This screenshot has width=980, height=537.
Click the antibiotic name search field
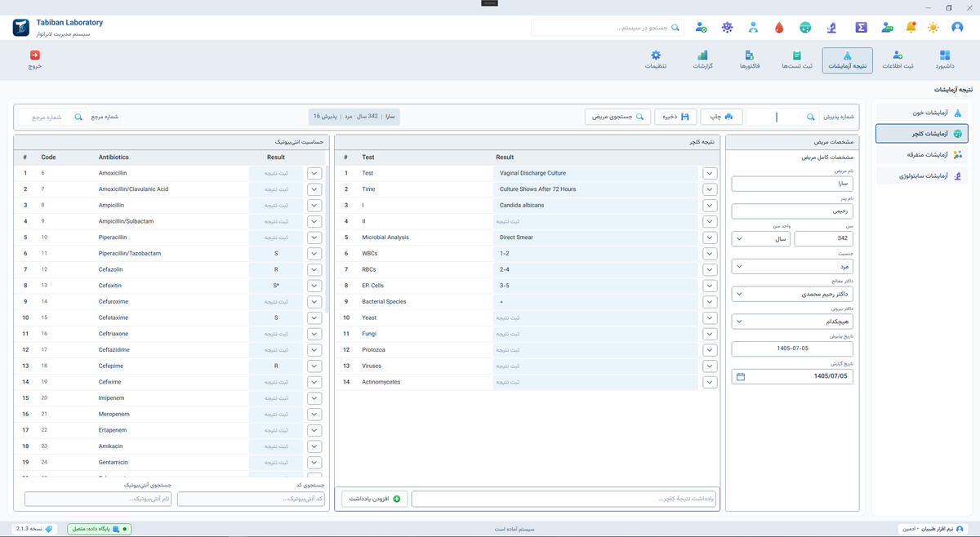[98, 499]
